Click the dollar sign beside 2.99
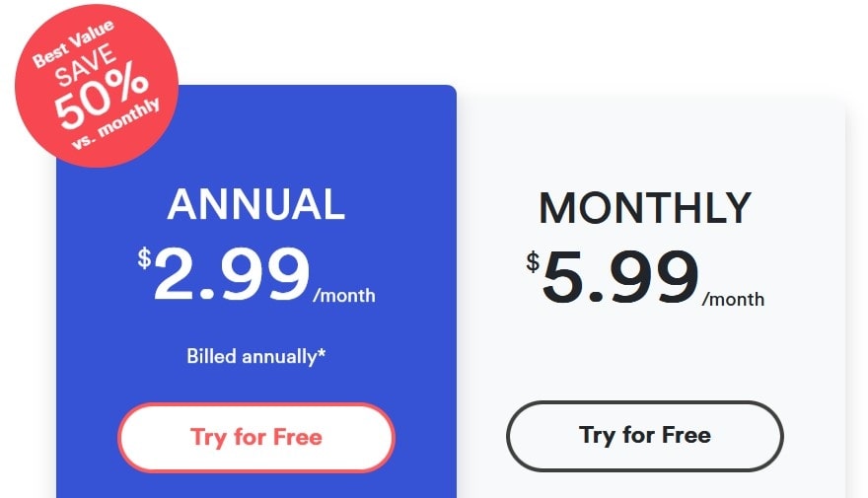 coord(144,257)
